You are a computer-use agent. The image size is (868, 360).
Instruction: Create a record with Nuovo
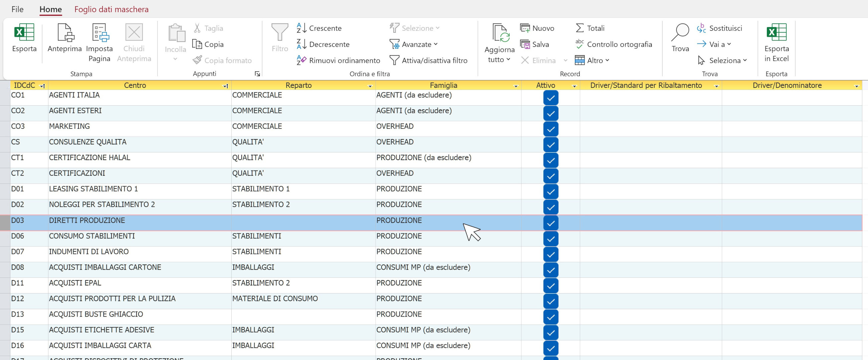point(537,28)
